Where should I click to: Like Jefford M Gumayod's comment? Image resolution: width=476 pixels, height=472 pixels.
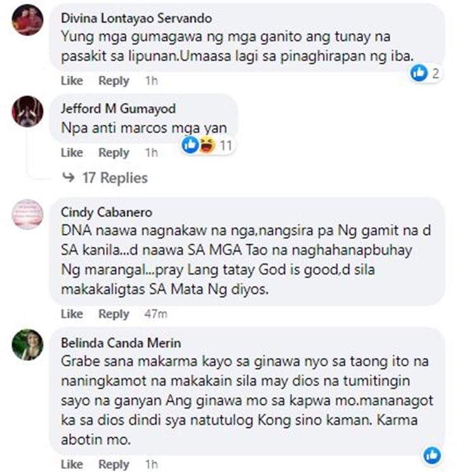(x=72, y=152)
